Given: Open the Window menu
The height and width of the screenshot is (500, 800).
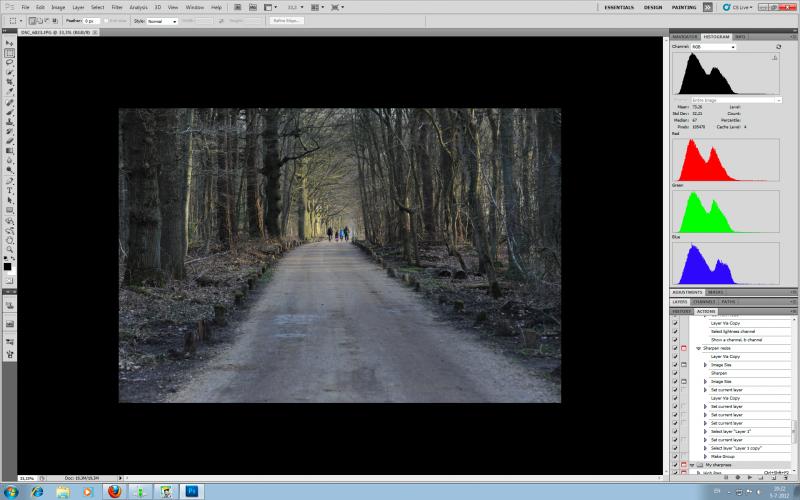Looking at the screenshot, I should (x=194, y=7).
